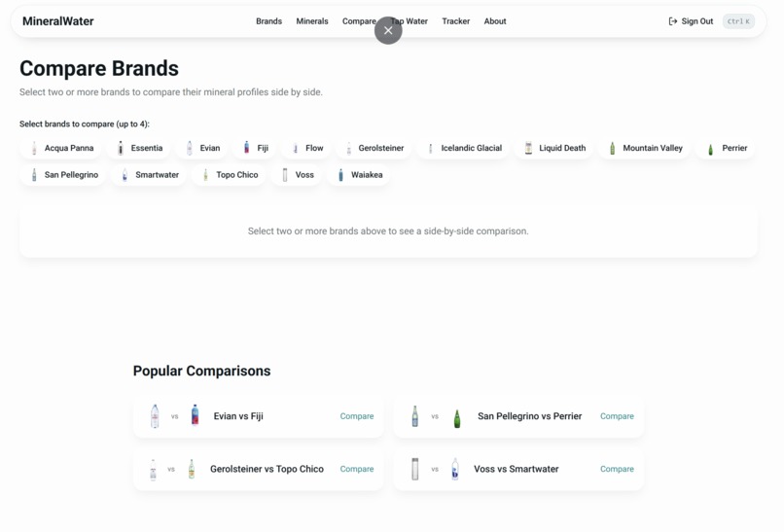
Task: Click the 'Evian vs Fiji' title text
Action: [238, 416]
